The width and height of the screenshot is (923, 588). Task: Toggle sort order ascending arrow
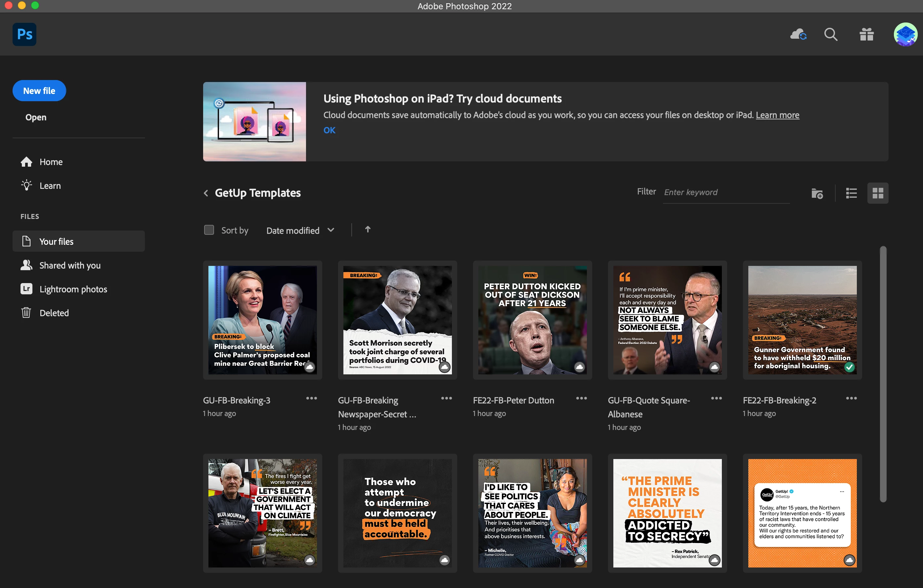tap(367, 230)
